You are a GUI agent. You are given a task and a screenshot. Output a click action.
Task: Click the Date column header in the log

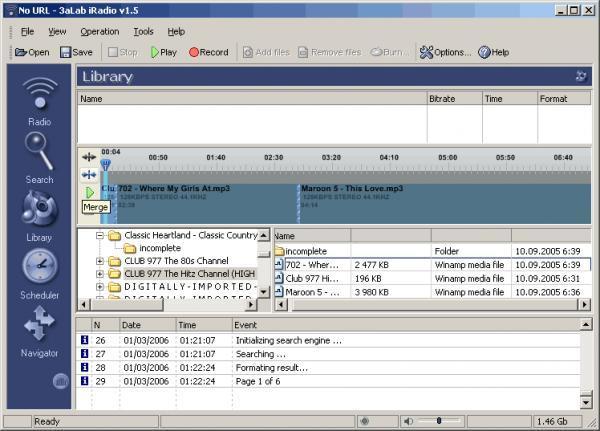pos(147,325)
